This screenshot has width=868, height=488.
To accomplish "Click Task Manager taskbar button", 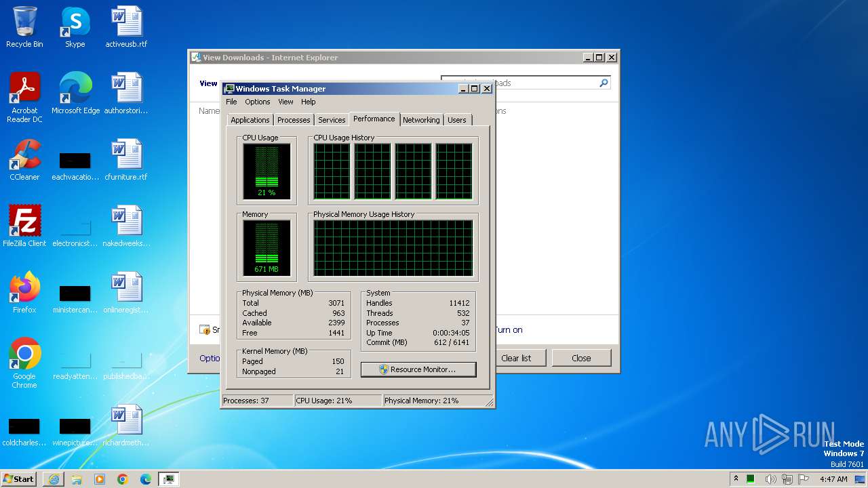I will coord(168,479).
